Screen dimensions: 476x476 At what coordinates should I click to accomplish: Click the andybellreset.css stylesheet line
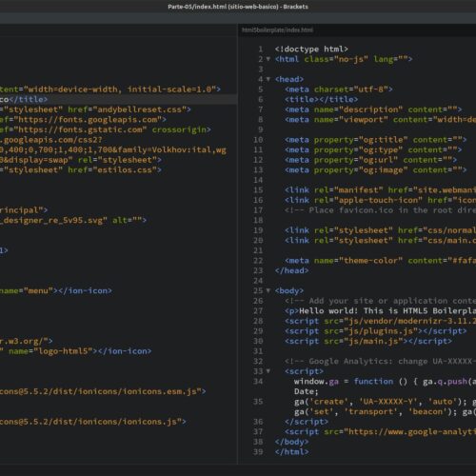95,109
